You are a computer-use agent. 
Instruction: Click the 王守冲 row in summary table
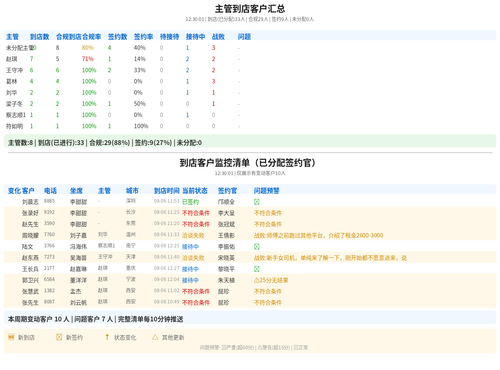coord(250,70)
